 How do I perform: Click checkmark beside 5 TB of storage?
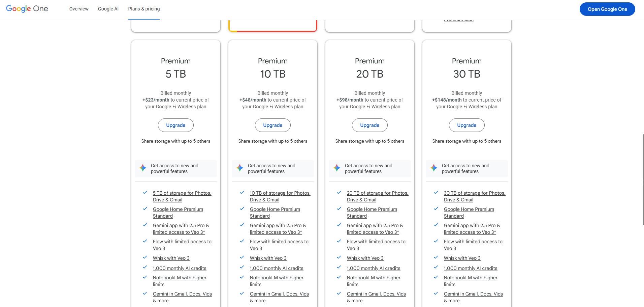145,193
